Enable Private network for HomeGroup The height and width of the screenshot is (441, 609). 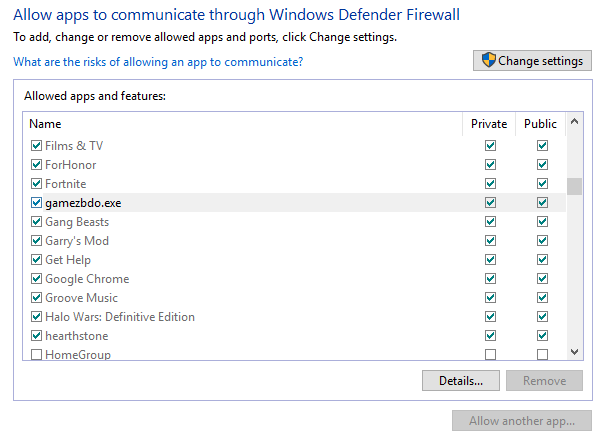[x=490, y=355]
